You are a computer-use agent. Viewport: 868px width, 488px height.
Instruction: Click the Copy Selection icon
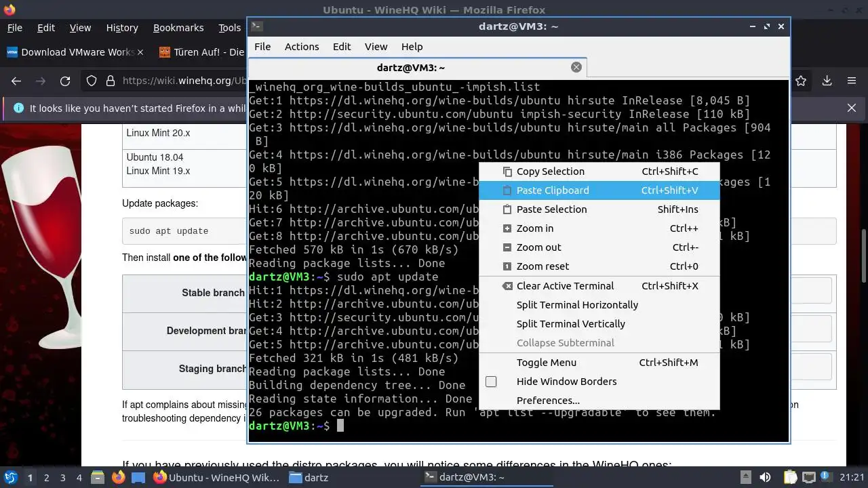tap(507, 171)
